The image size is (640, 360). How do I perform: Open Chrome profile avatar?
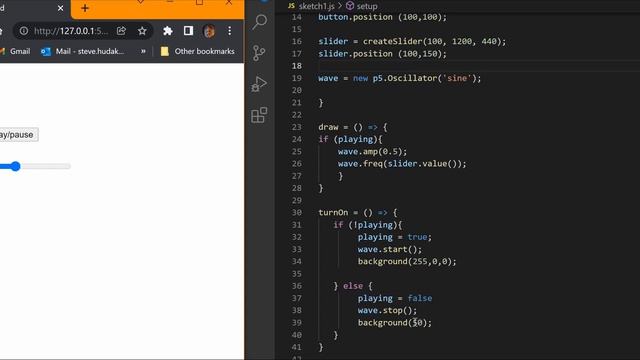coord(209,31)
